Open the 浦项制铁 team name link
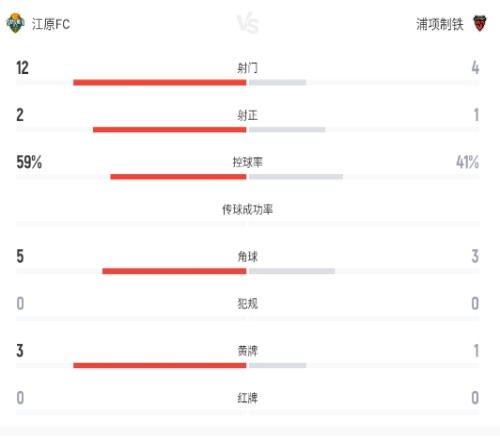 (x=440, y=24)
